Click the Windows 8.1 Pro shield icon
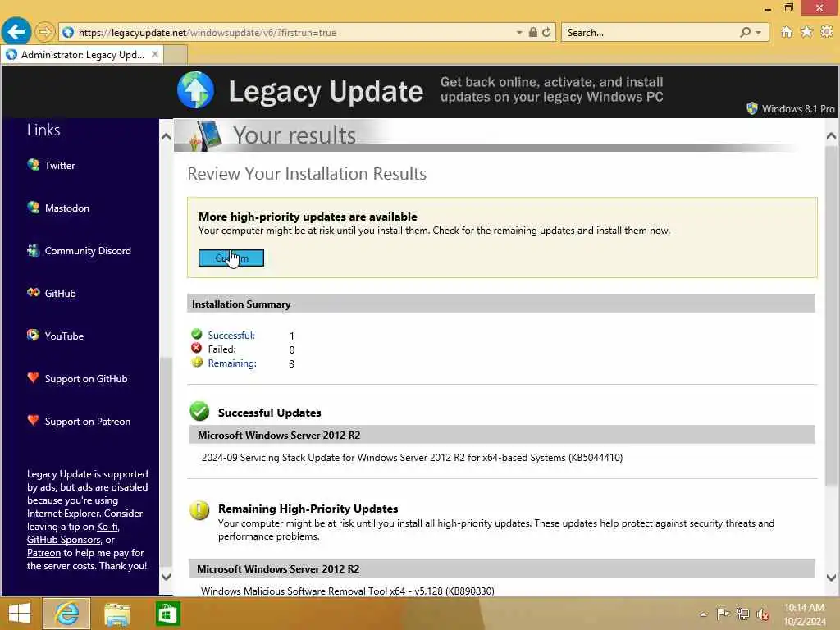 [x=752, y=109]
